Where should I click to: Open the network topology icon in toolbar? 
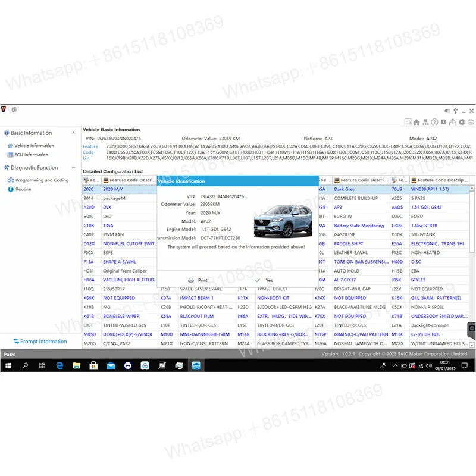coord(425,122)
